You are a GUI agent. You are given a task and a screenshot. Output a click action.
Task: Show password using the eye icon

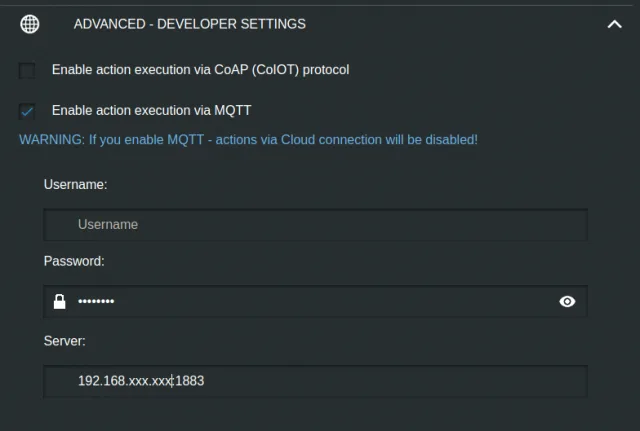click(567, 301)
